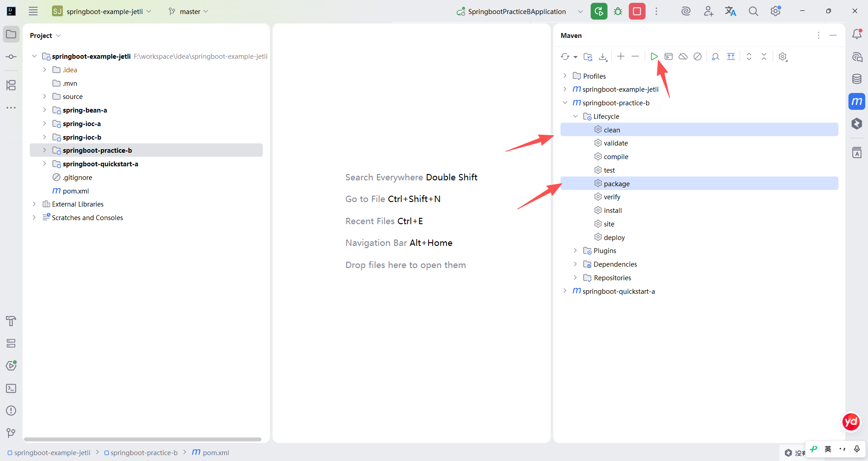The height and width of the screenshot is (461, 868).
Task: Open the springboot-example-jetli project dropdown
Action: pyautogui.click(x=102, y=11)
